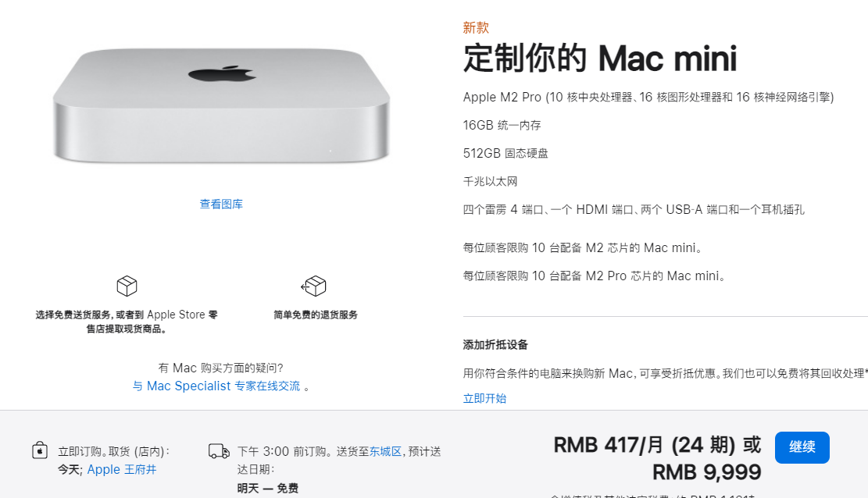Click the Mac mini product image

(221, 105)
